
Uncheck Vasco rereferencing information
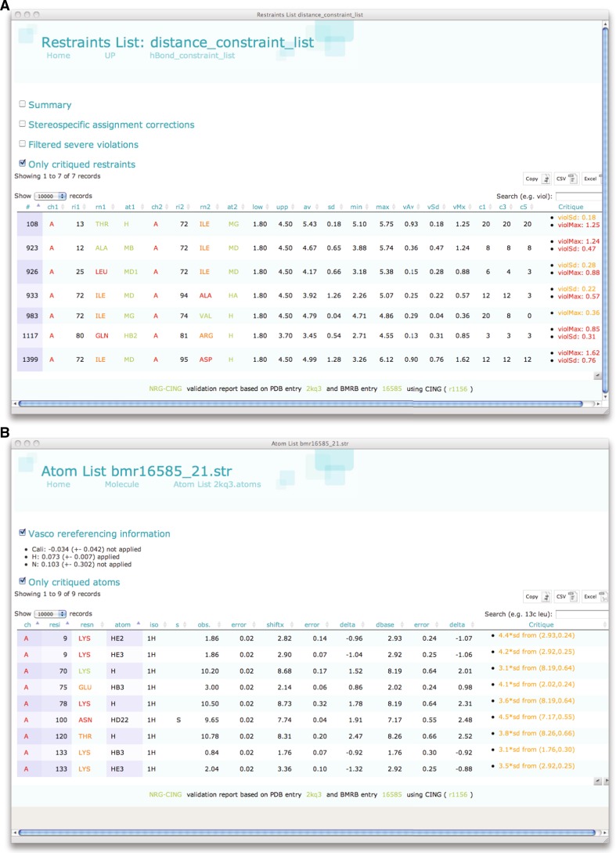23,533
